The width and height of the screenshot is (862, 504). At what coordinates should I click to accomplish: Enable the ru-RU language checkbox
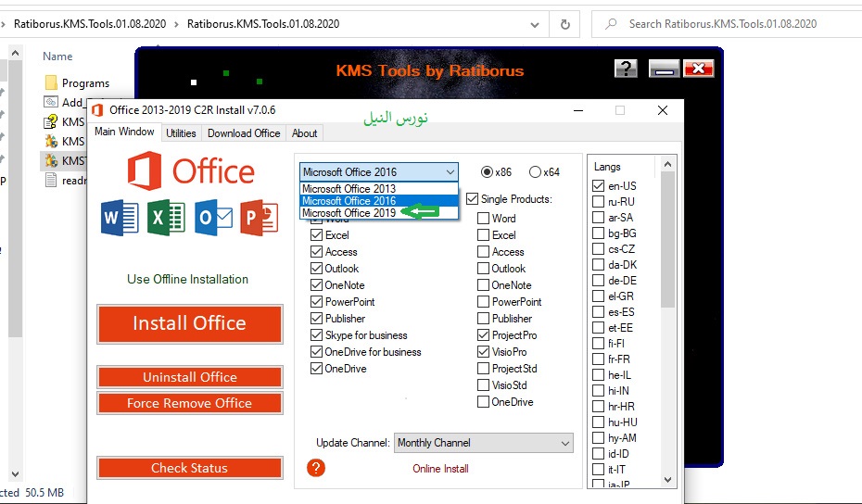(x=599, y=202)
